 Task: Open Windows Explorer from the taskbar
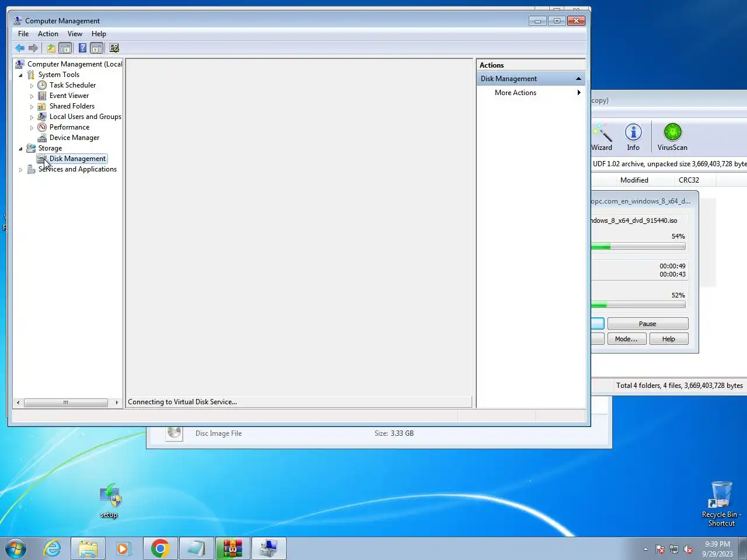[x=88, y=548]
